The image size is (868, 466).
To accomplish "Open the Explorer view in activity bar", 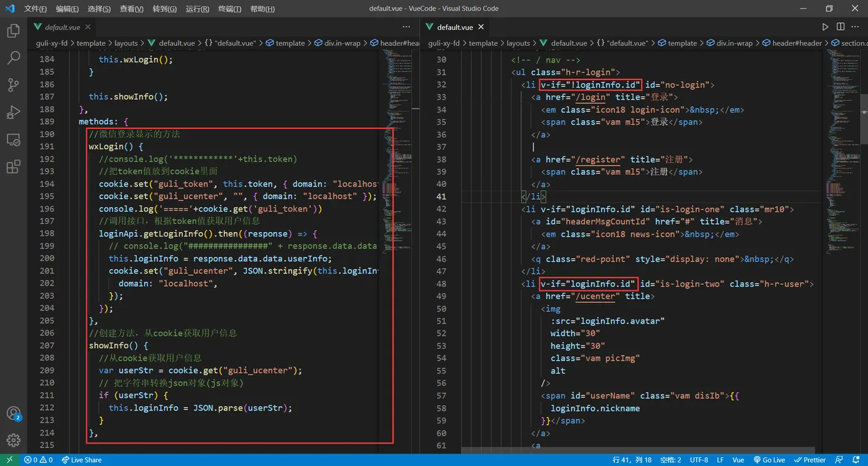I will point(13,31).
